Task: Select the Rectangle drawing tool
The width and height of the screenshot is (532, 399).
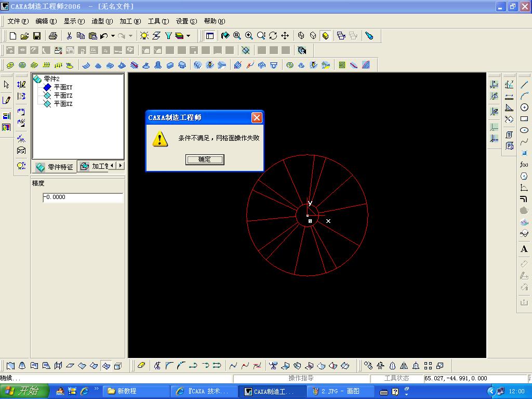Action: [x=524, y=119]
